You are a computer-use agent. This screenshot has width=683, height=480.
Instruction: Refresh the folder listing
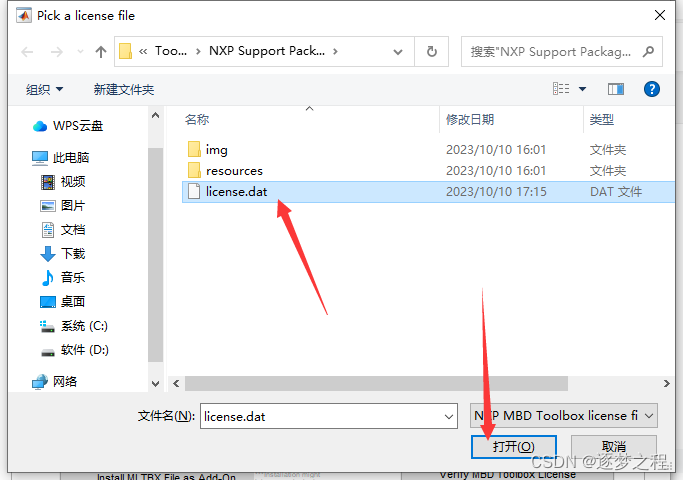[x=431, y=52]
